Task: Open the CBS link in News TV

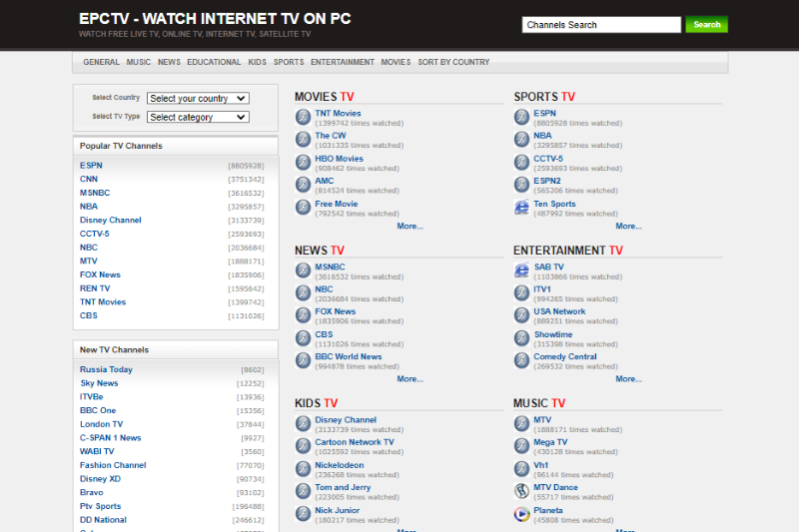Action: pyautogui.click(x=324, y=334)
